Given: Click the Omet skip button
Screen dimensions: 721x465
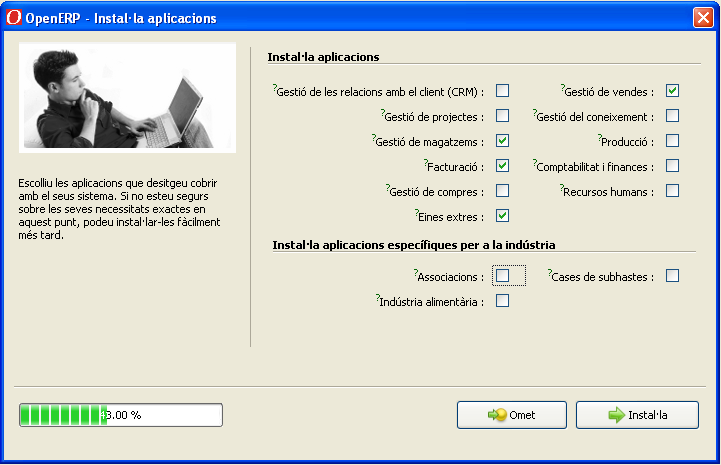Looking at the screenshot, I should coord(512,415).
